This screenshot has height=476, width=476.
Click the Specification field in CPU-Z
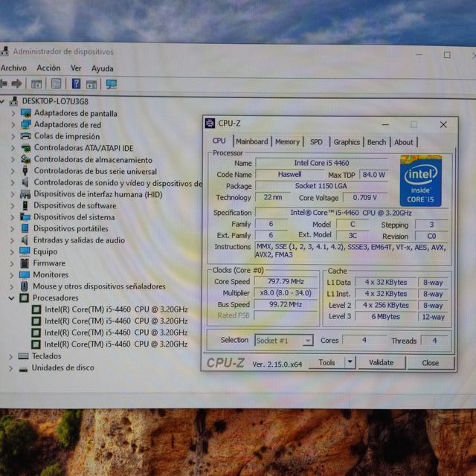point(351,213)
